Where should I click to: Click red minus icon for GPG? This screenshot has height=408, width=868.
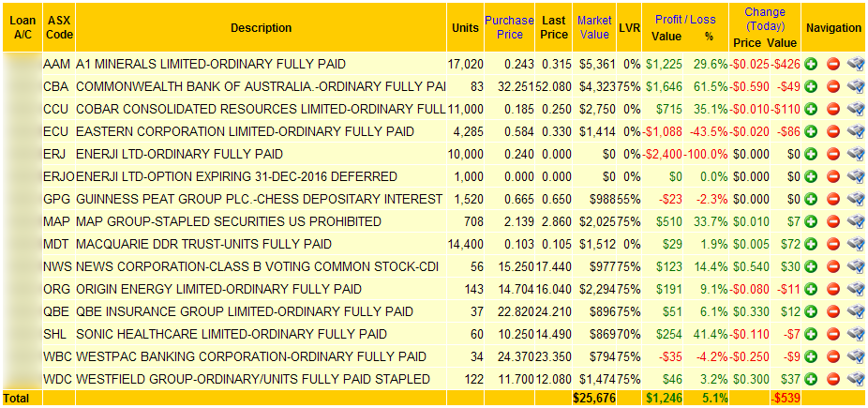tap(833, 199)
